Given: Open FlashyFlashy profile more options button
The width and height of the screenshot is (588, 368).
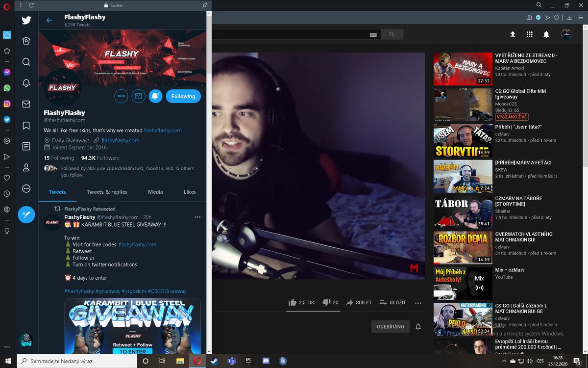Looking at the screenshot, I should click(121, 96).
